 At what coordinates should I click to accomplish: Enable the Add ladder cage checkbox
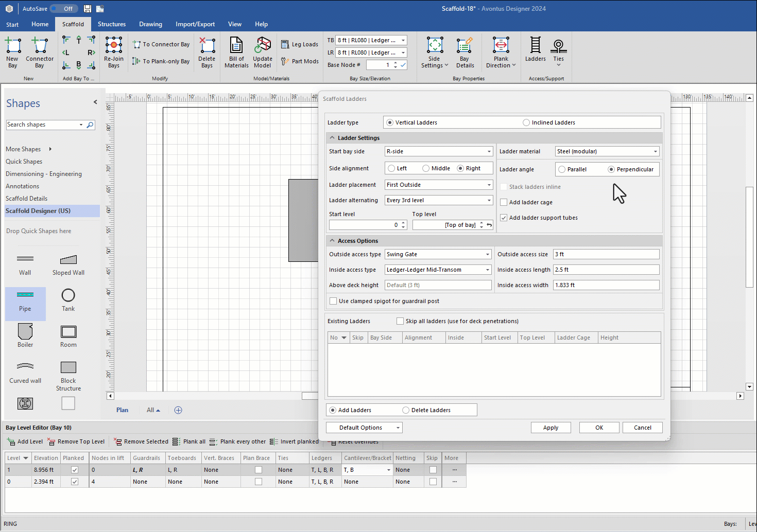pyautogui.click(x=504, y=202)
